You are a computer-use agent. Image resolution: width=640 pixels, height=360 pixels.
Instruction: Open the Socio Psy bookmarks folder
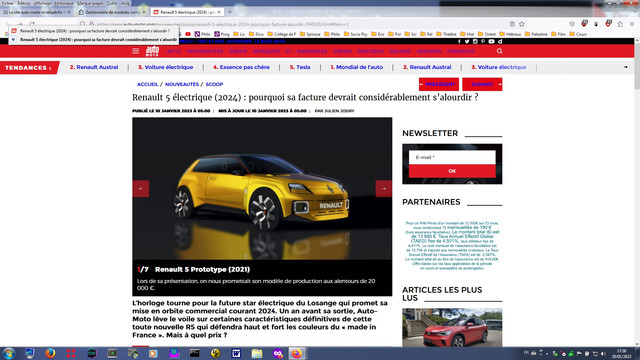tap(356, 34)
